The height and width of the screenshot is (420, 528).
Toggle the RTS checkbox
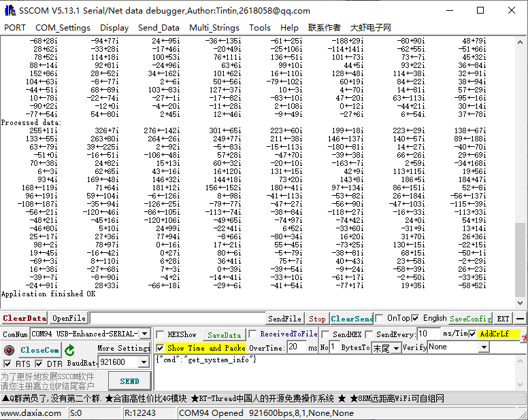tap(7, 364)
